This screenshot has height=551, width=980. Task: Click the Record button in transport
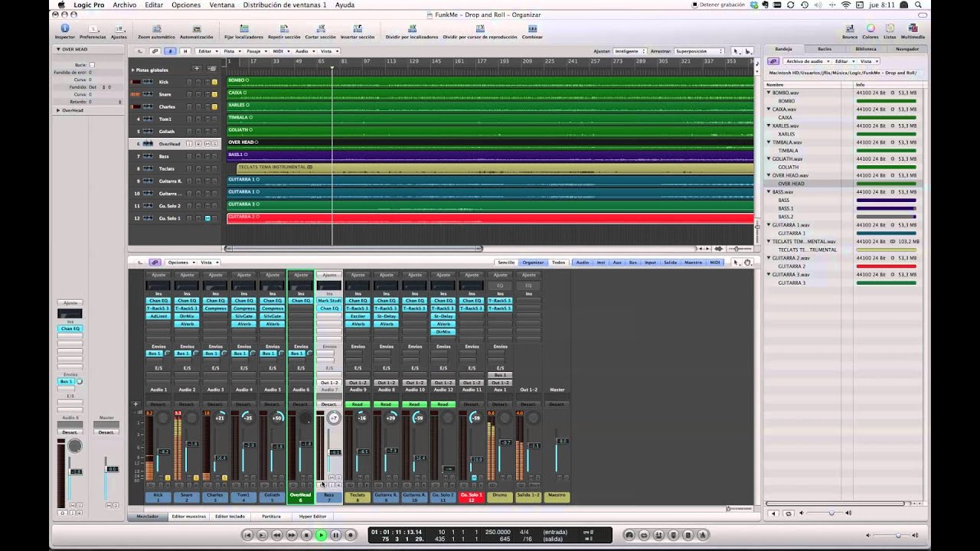pos(351,535)
